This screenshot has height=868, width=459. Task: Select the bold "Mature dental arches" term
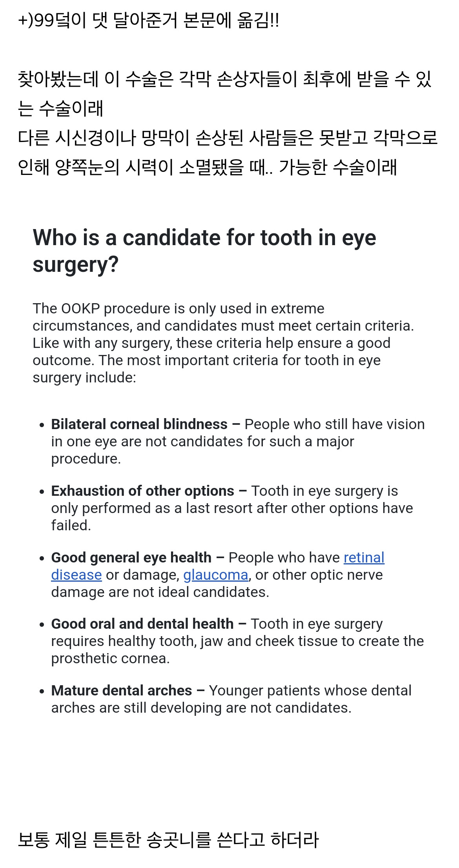122,691
